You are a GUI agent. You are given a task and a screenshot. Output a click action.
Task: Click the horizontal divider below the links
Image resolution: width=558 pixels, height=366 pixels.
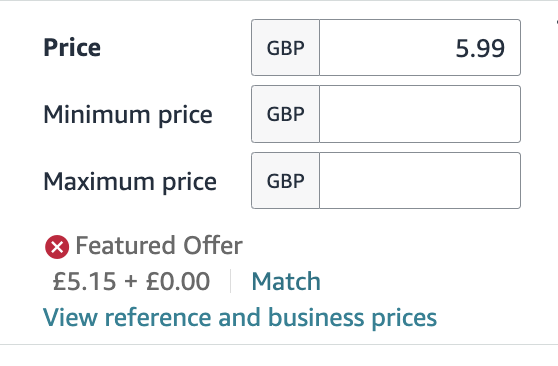(x=279, y=344)
